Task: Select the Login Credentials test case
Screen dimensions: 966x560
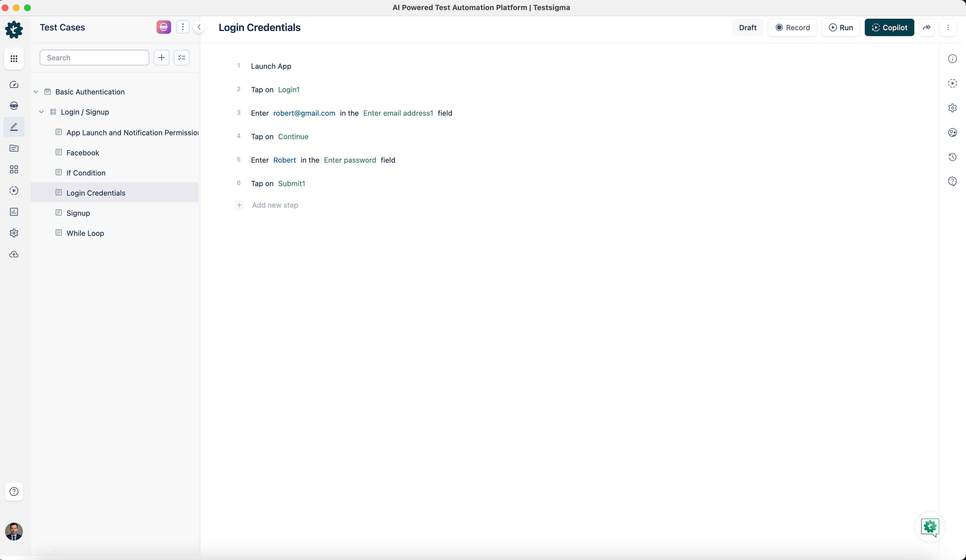Action: click(115, 193)
